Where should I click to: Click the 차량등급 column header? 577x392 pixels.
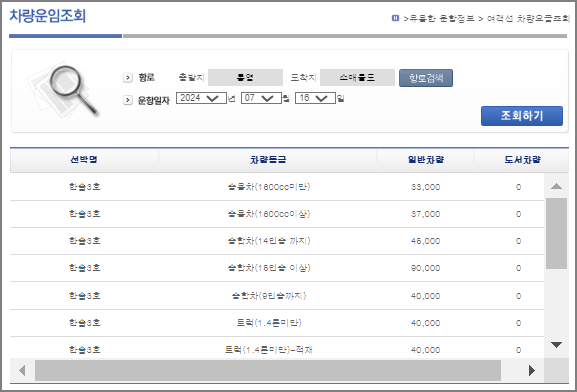click(268, 160)
